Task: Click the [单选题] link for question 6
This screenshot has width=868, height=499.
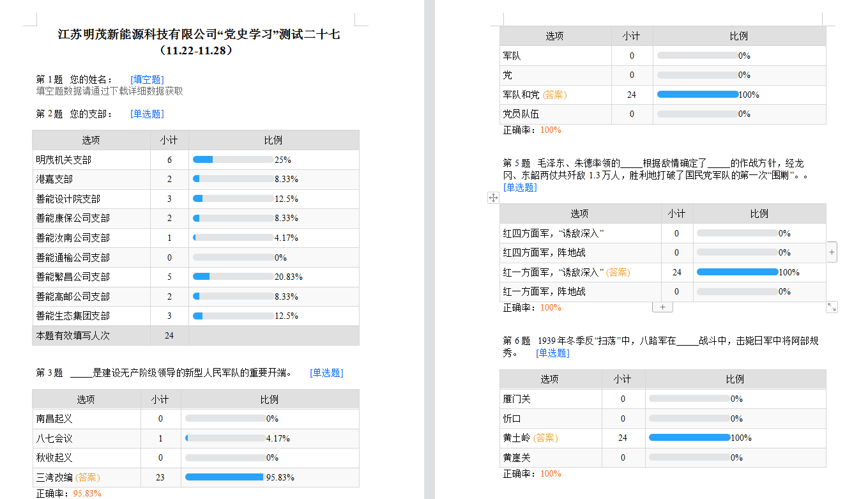Action: tap(552, 353)
